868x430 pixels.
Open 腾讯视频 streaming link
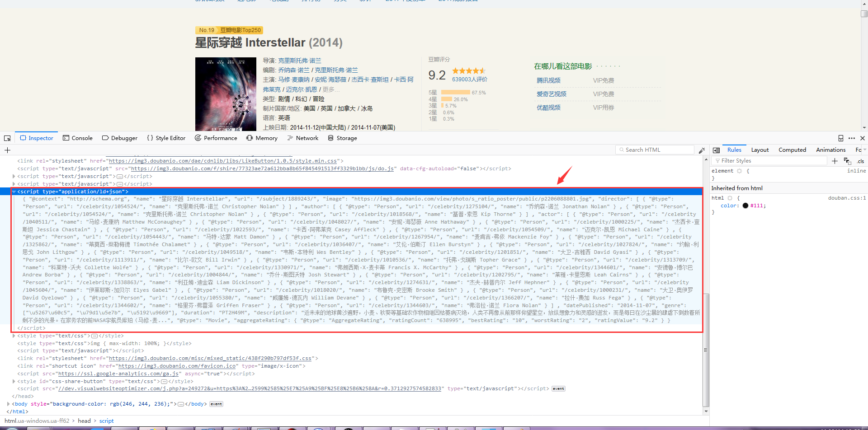548,80
